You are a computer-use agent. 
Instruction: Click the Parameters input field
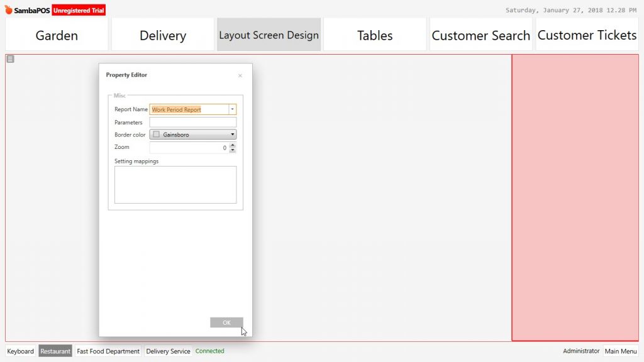(193, 122)
